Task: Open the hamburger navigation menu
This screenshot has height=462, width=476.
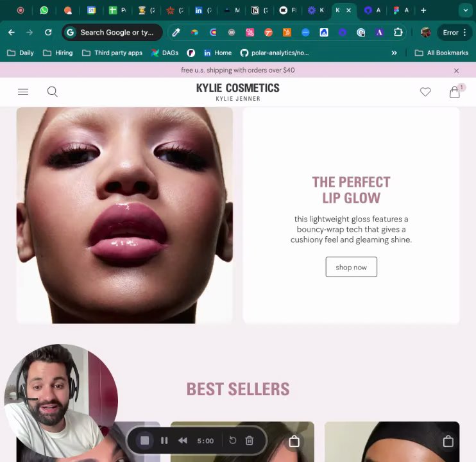Action: tap(23, 92)
